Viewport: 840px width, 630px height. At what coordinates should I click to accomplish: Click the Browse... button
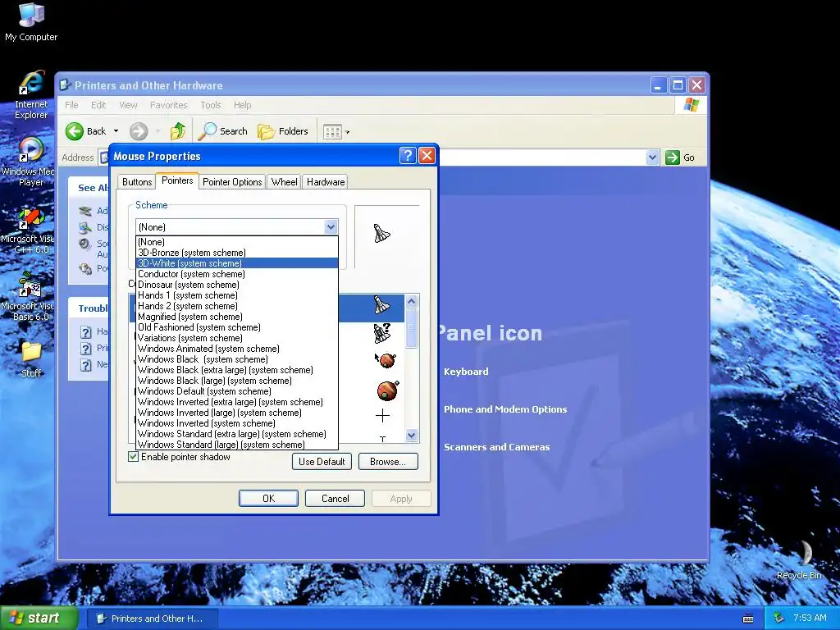pos(388,462)
